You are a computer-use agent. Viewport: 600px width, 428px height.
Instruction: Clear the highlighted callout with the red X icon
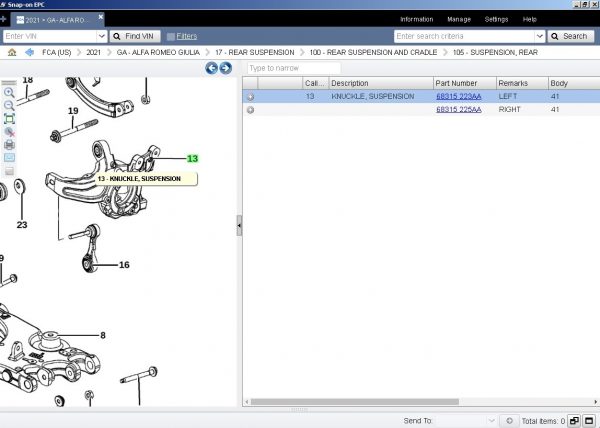(9, 132)
